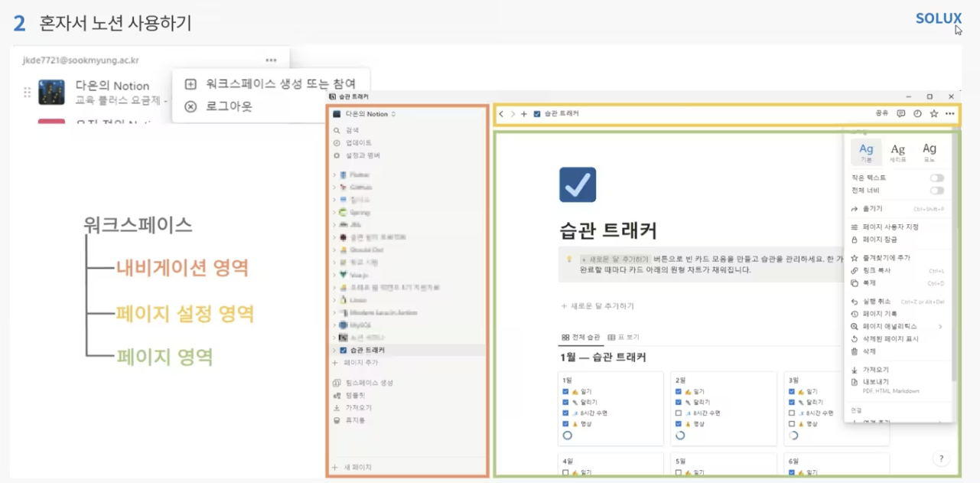Open the 다은의 Notion workspace switcher dropdown
Viewport: 980px width, 483px height.
point(364,114)
